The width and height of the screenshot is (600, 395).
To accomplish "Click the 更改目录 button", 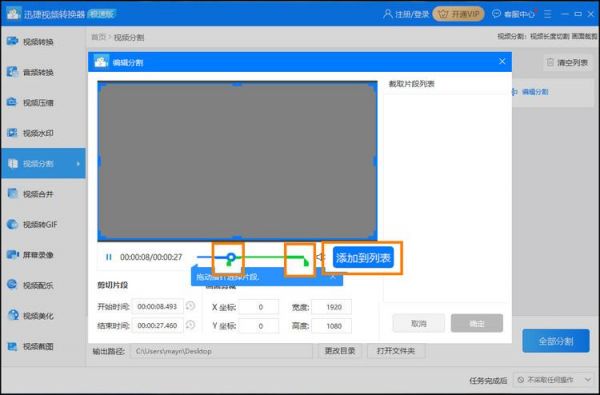I will point(340,351).
